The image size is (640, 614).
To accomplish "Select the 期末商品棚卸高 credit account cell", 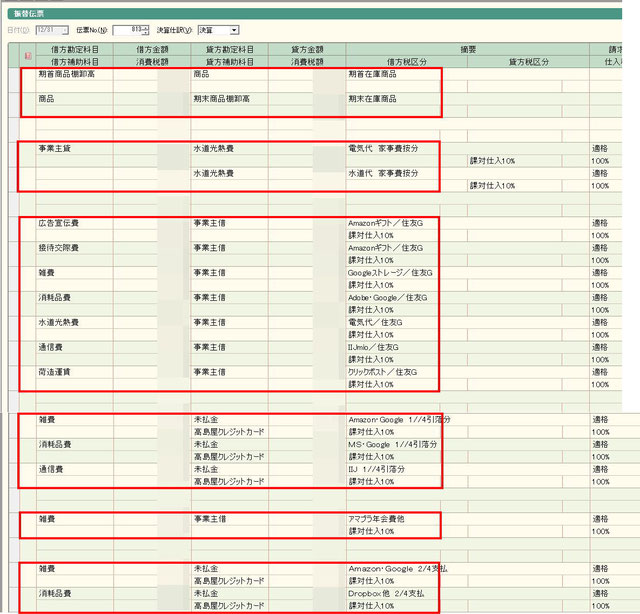I will point(229,99).
